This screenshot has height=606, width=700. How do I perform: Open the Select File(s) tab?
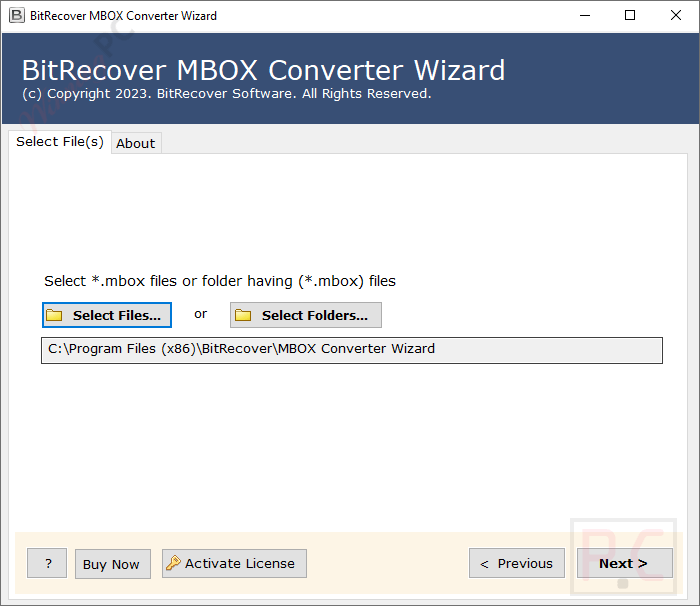(x=60, y=142)
